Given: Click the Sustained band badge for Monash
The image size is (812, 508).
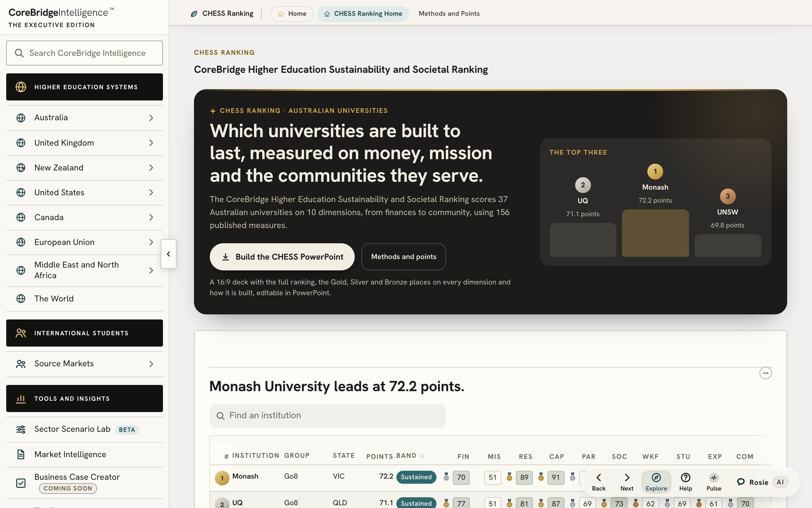Looking at the screenshot, I should (416, 477).
